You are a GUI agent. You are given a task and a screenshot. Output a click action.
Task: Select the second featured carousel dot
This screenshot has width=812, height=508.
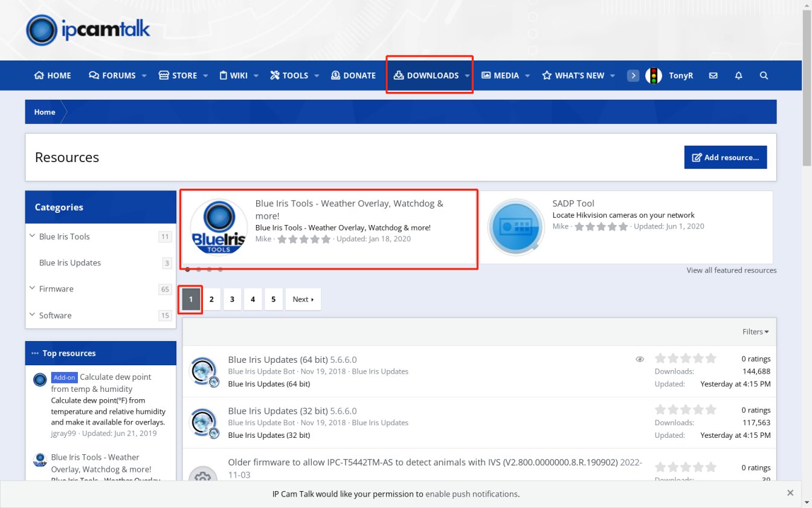[x=199, y=269]
